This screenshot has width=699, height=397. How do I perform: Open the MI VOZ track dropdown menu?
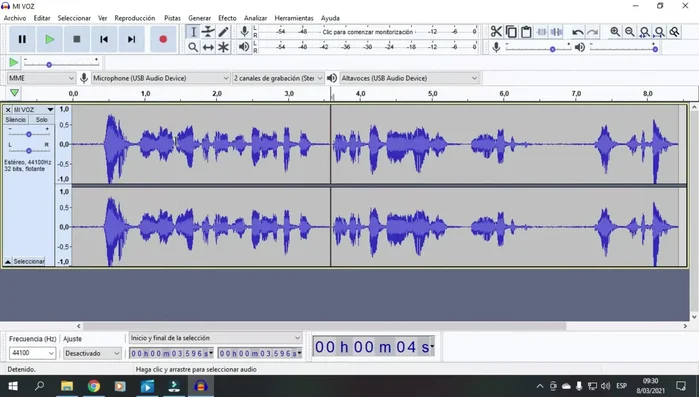point(50,110)
